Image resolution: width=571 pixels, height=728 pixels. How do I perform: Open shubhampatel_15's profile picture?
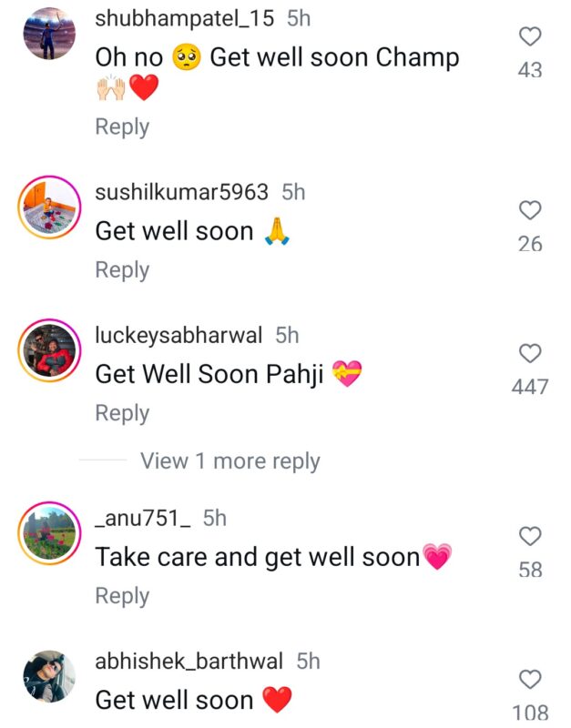click(x=49, y=34)
